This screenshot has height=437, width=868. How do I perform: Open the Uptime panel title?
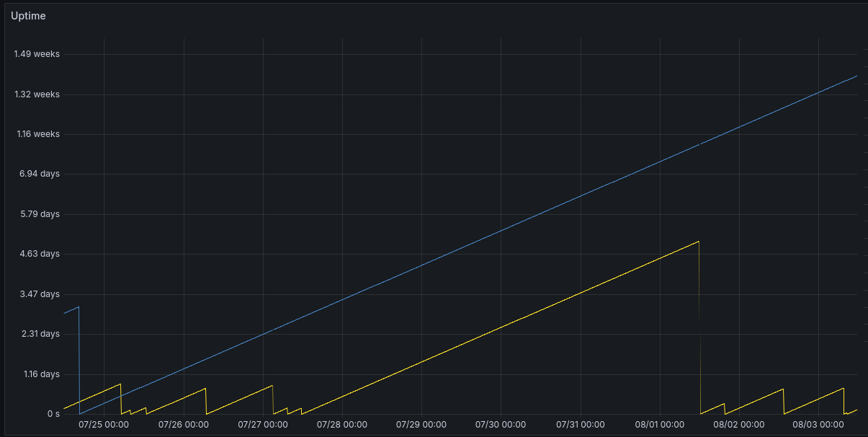click(28, 16)
